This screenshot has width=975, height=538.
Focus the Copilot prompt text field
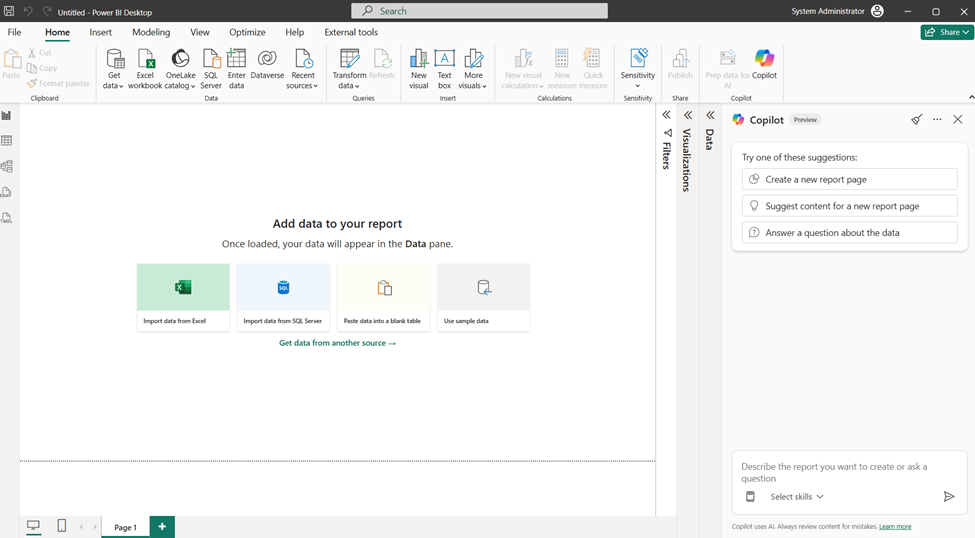849,473
